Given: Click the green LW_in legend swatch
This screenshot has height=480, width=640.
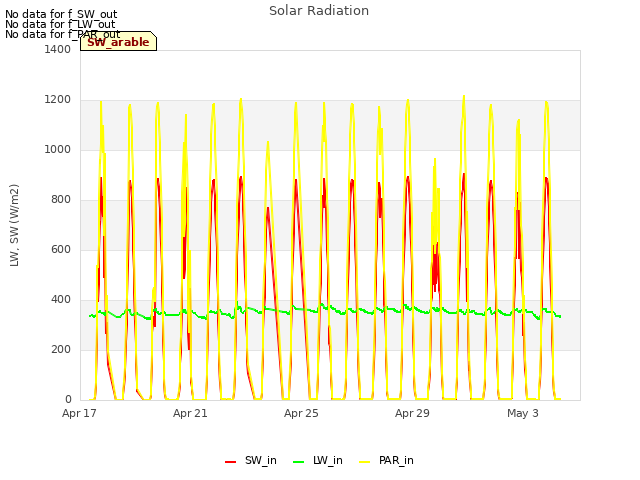Looking at the screenshot, I should (299, 462).
